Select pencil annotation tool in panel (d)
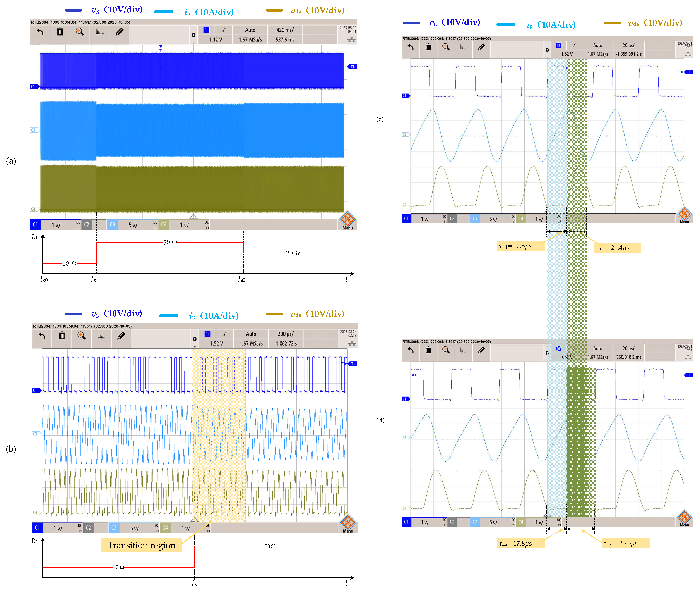This screenshot has height=594, width=700. point(481,350)
